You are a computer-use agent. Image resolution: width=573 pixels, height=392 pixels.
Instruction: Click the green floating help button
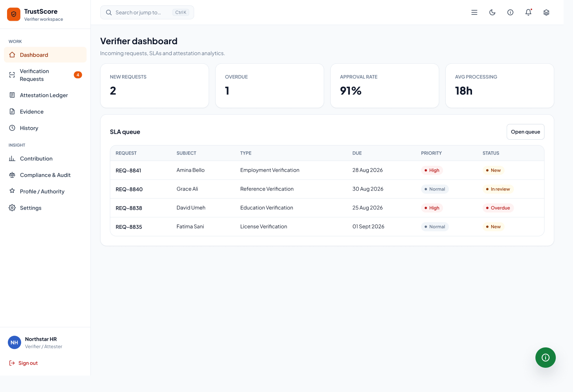(x=546, y=358)
